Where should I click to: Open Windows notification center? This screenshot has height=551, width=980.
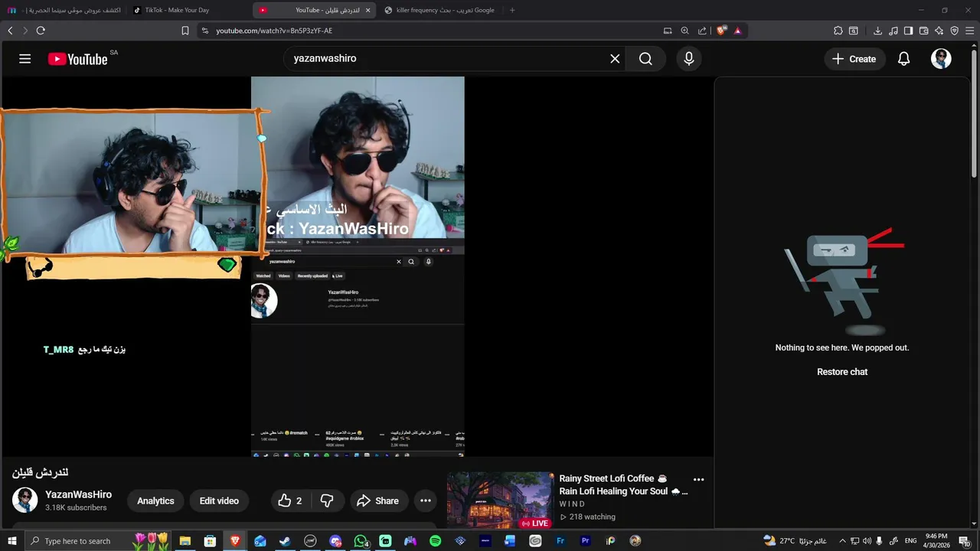point(965,541)
